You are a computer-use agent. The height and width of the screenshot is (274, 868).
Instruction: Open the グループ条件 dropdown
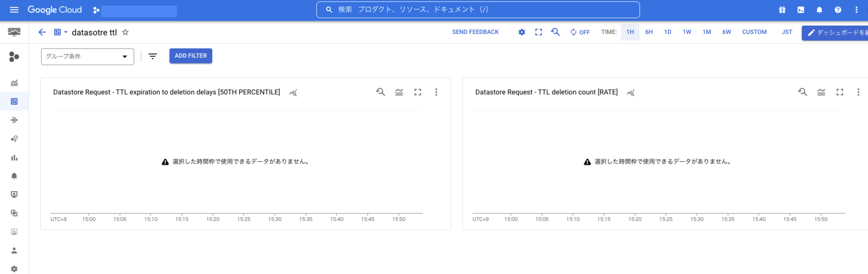87,56
